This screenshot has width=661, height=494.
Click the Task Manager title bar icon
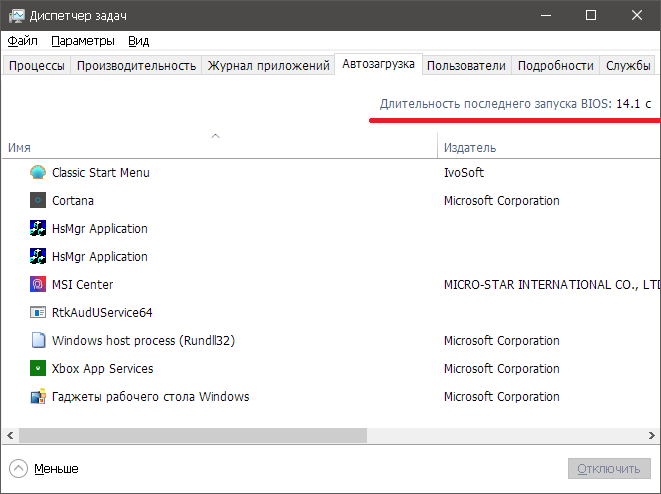click(x=17, y=16)
